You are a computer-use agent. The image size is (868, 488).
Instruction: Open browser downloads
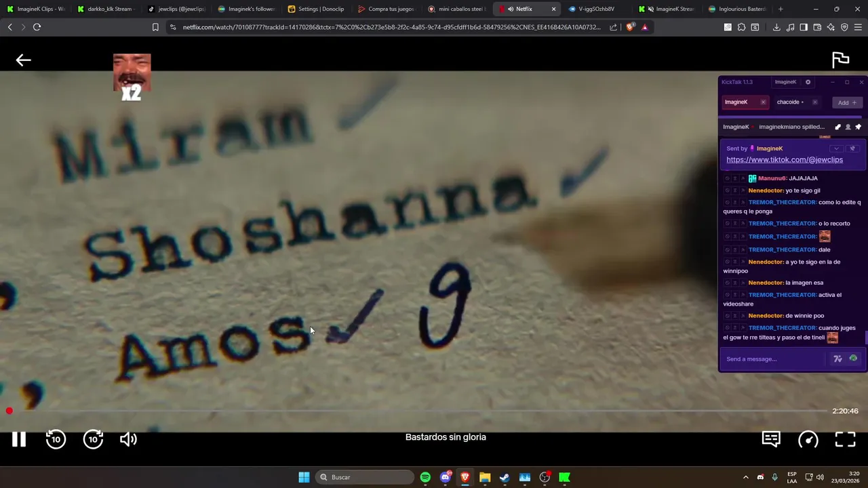[776, 27]
